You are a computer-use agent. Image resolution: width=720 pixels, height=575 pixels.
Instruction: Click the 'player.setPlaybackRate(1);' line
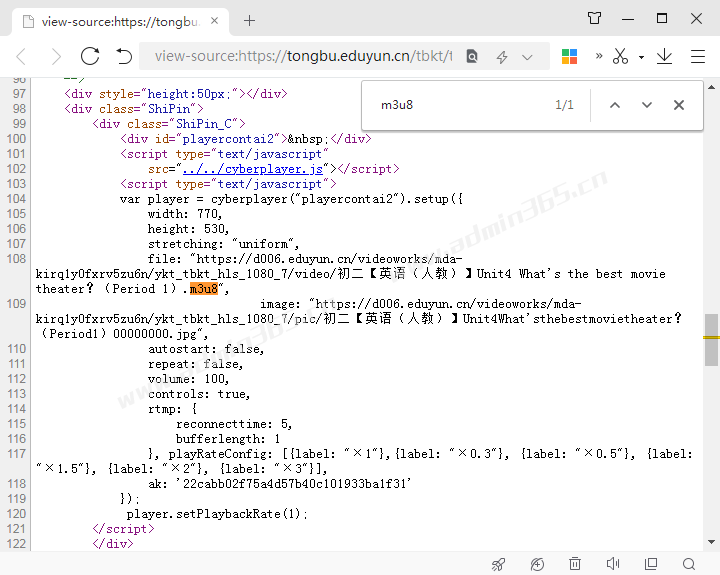[x=217, y=514]
